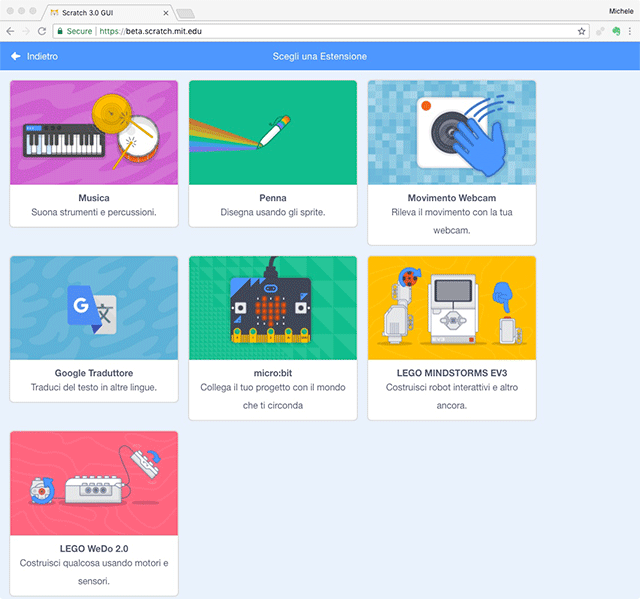Open the LEGO MINDSTORMS EV3 robot image
The image size is (640, 599).
pos(451,308)
